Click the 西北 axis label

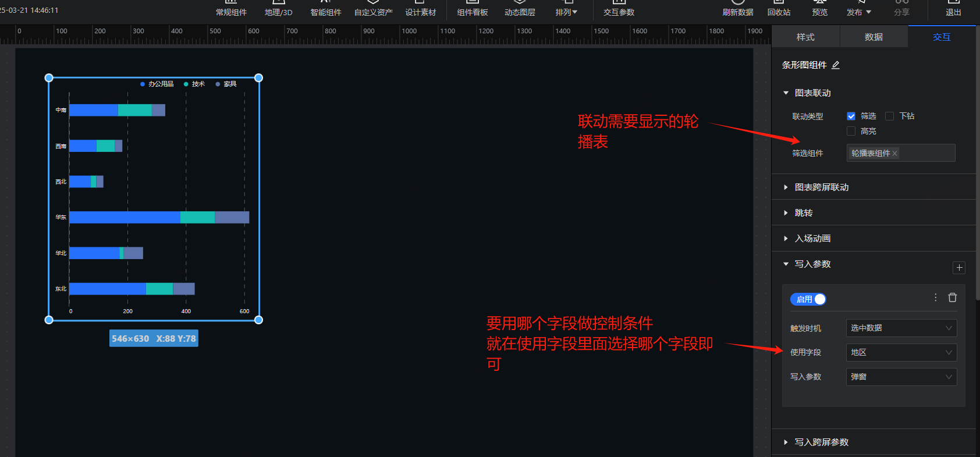(x=61, y=182)
